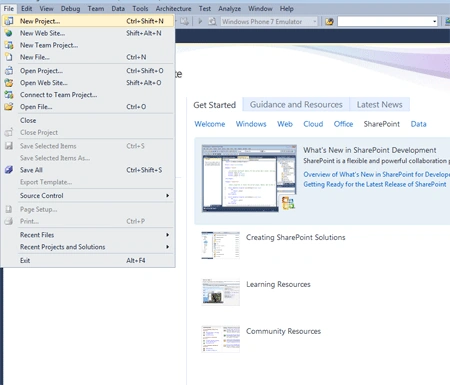
Task: Click the Open File folder icon
Action: click(x=9, y=107)
